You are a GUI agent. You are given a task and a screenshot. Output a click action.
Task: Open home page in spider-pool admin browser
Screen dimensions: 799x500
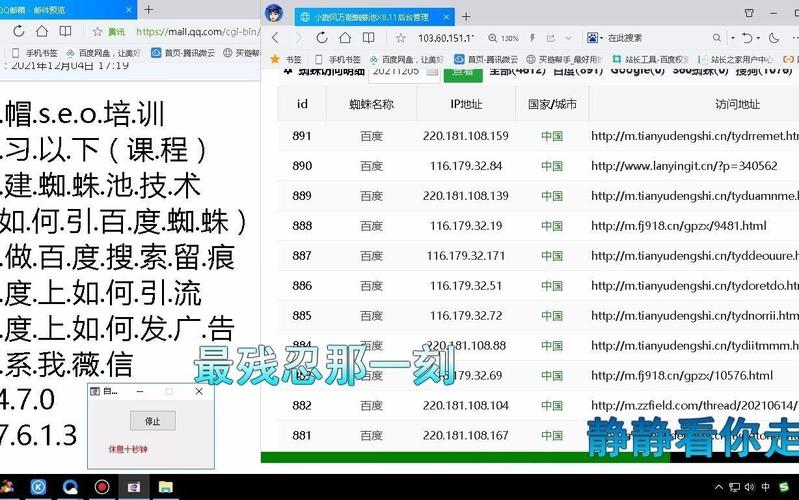pos(345,38)
